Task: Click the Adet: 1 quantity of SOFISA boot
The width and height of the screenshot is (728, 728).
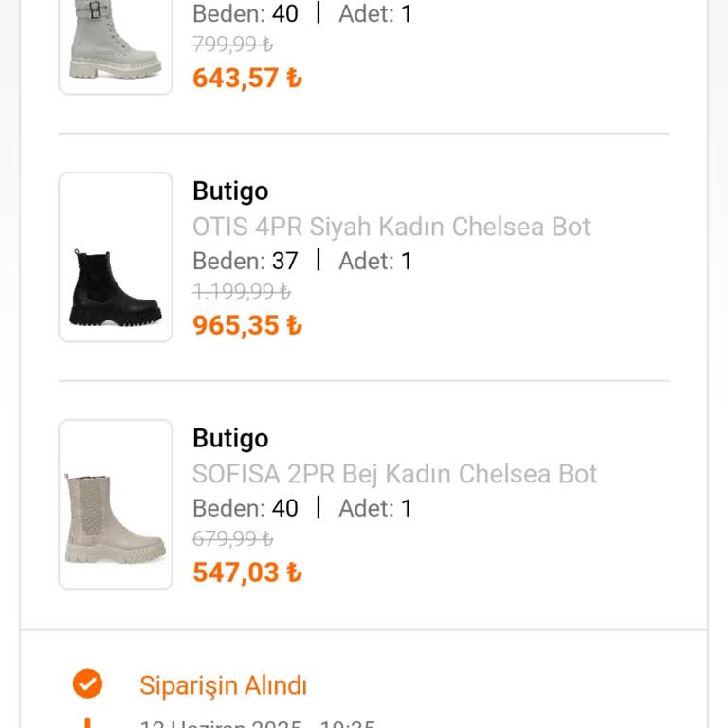Action: point(375,508)
